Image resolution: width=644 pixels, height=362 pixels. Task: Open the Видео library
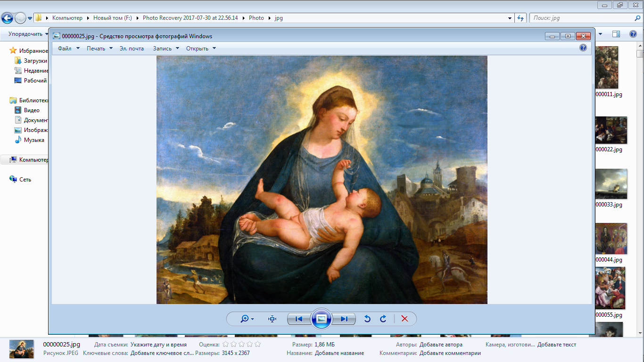coord(27,110)
